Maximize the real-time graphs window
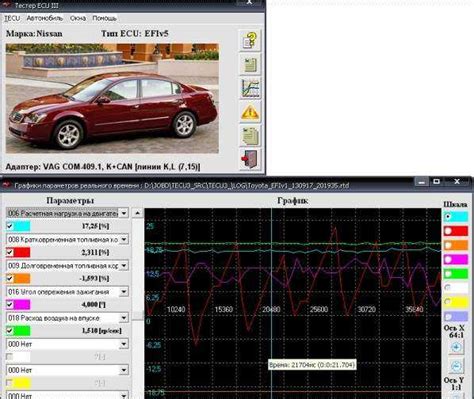Viewport: 474px width, 399px height. (x=436, y=182)
